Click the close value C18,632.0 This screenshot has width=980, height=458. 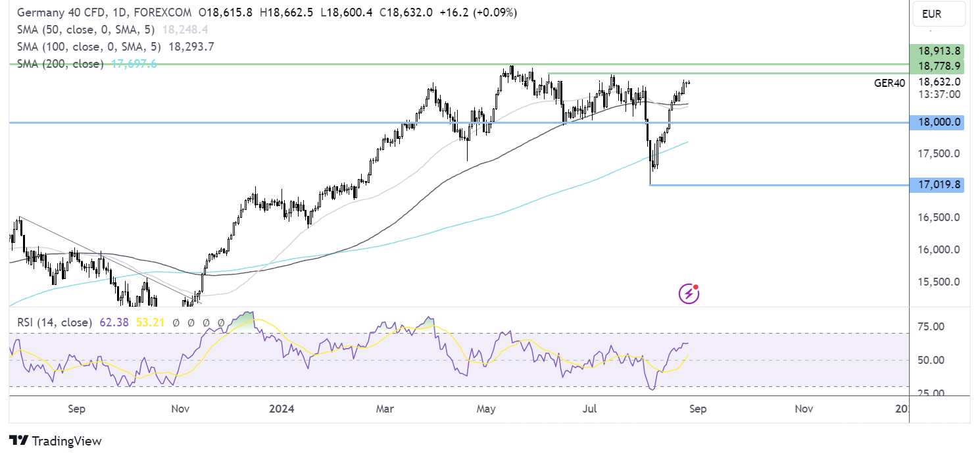pyautogui.click(x=408, y=13)
